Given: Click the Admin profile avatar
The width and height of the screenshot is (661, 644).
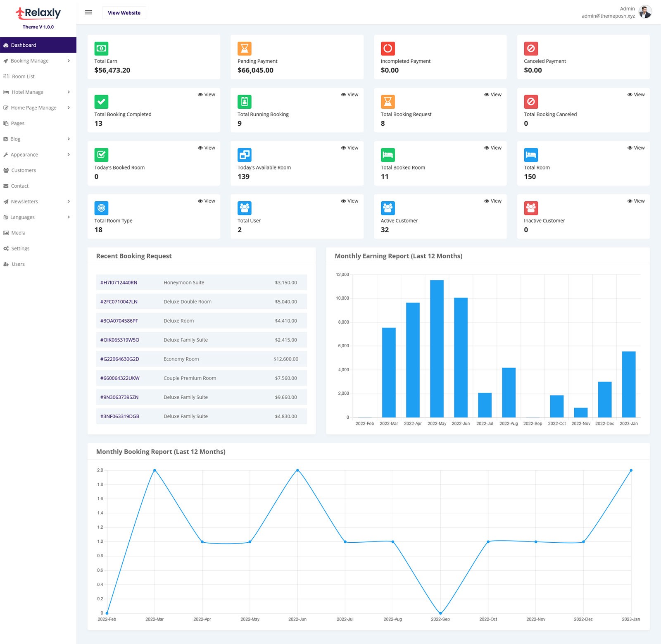Looking at the screenshot, I should tap(645, 12).
